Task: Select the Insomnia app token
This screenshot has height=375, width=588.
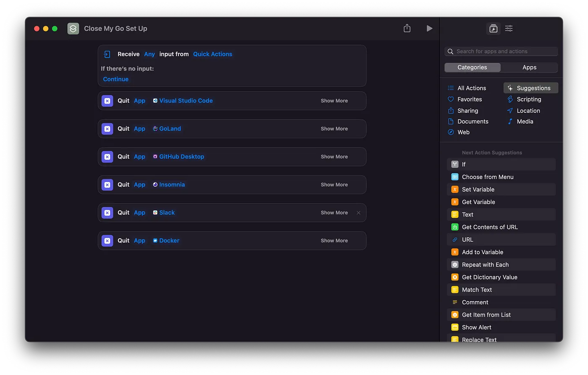Action: pyautogui.click(x=169, y=185)
